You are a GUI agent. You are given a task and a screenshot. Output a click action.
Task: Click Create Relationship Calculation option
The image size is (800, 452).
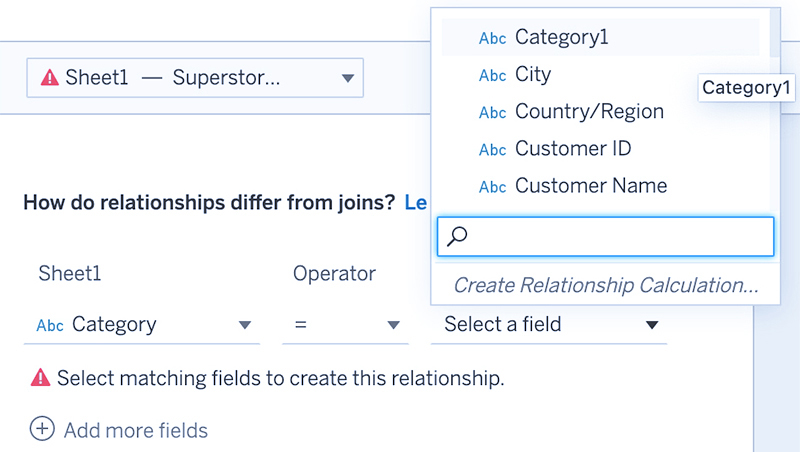click(606, 285)
